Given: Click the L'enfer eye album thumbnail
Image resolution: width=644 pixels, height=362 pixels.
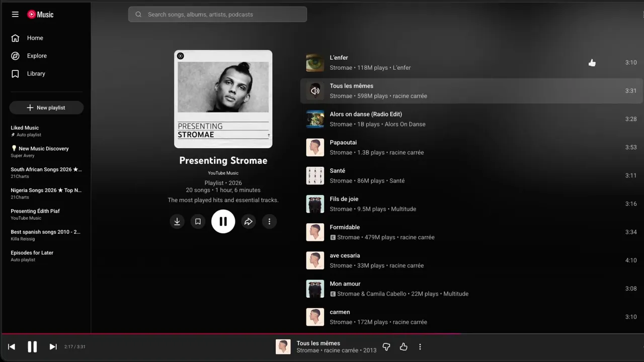Looking at the screenshot, I should 315,63.
